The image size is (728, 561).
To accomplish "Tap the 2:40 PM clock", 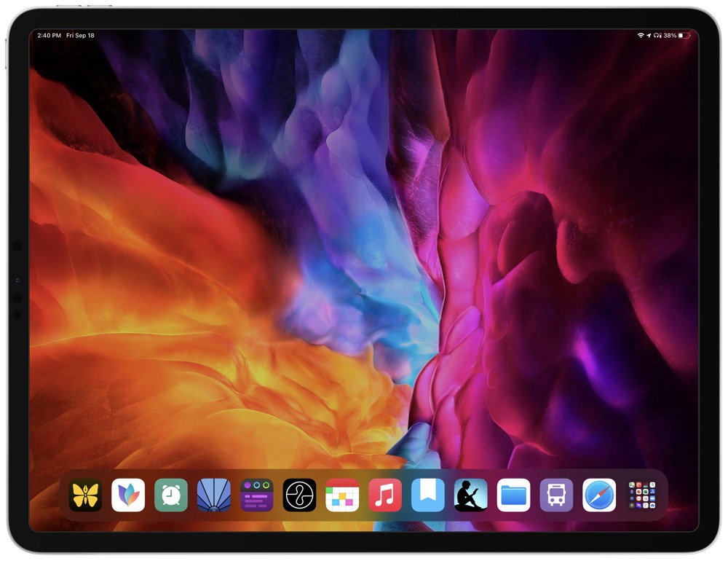I will [50, 35].
